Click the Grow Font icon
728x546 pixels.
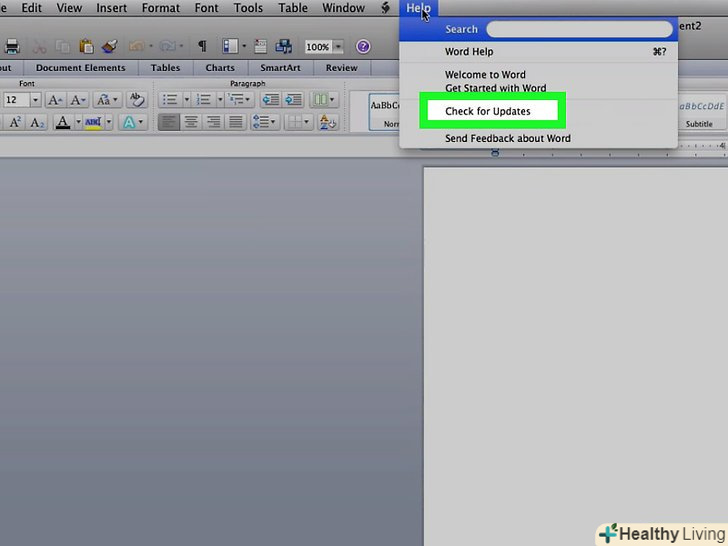pos(55,100)
